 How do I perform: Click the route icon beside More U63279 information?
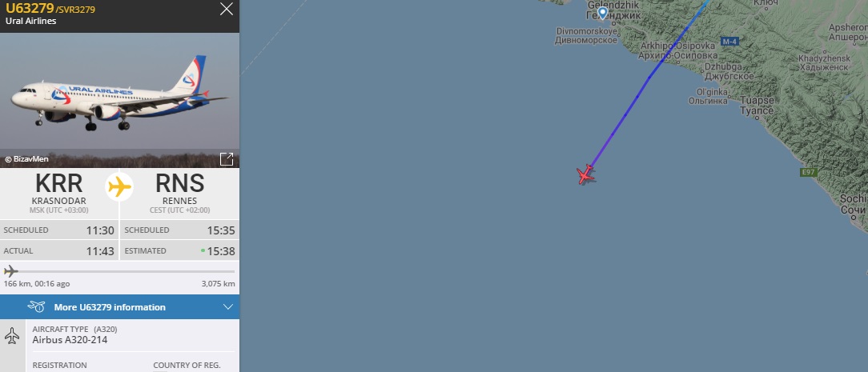pos(36,306)
